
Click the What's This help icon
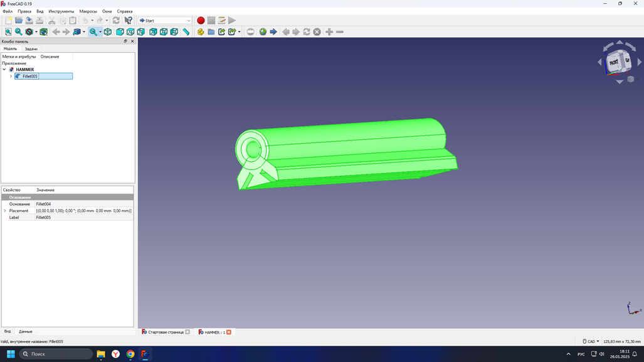point(129,21)
